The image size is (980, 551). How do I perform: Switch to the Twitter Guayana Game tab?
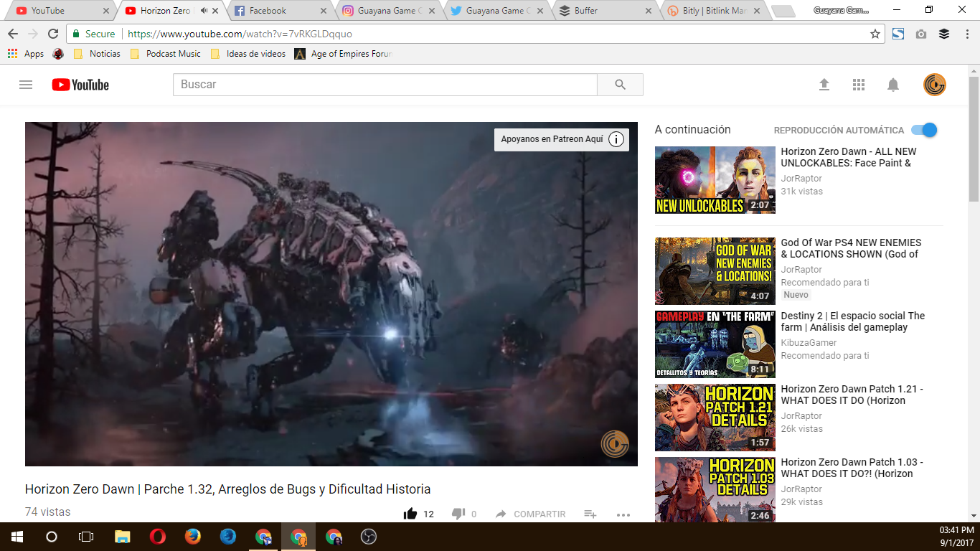coord(496,11)
